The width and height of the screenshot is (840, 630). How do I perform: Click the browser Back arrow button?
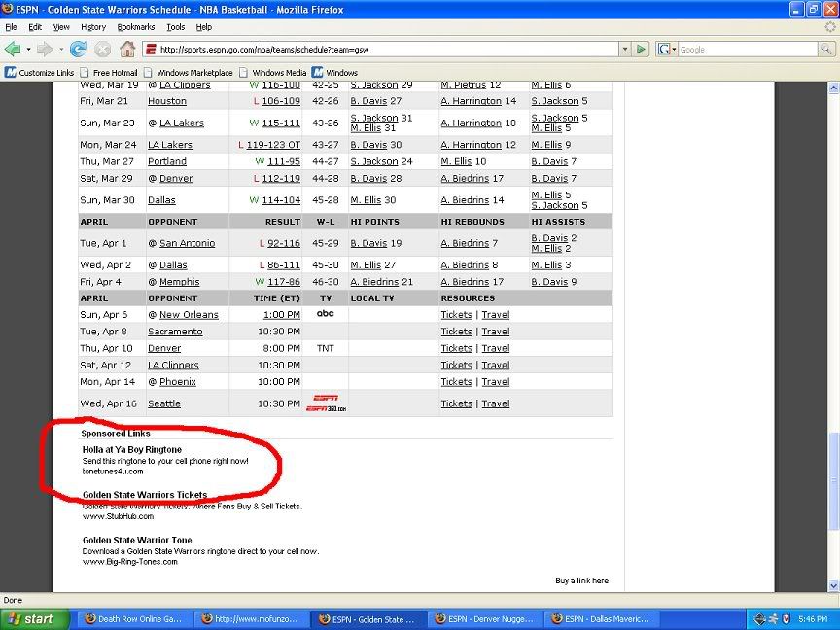(13, 49)
